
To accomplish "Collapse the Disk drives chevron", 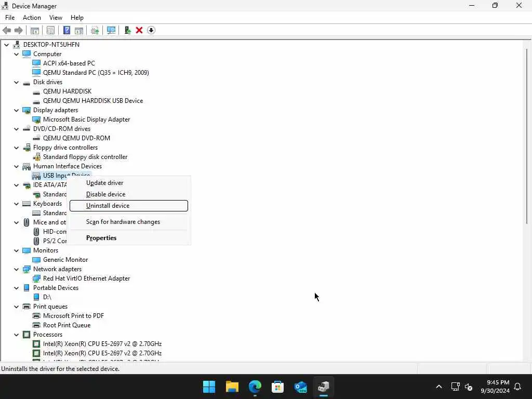I will coord(16,82).
